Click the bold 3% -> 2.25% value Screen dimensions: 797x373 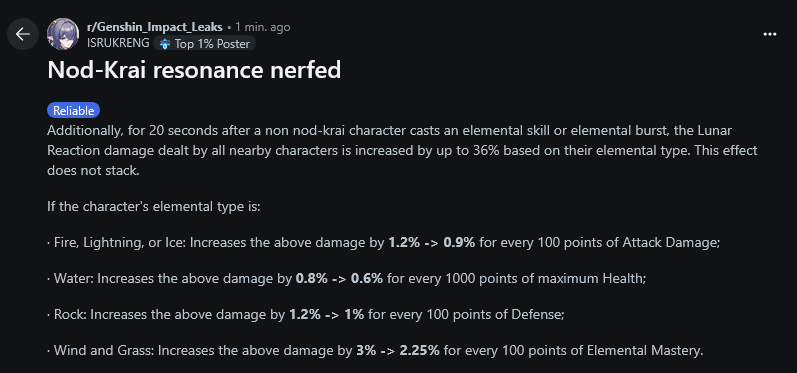coord(397,351)
